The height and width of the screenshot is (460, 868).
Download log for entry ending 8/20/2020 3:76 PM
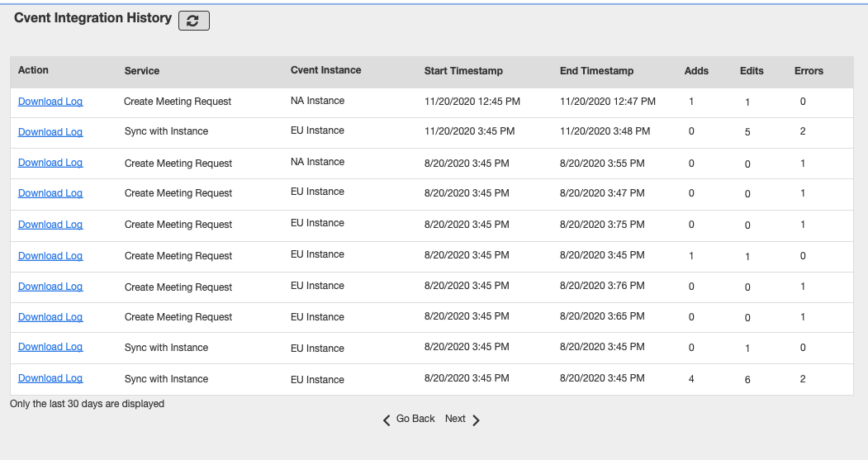pos(50,287)
